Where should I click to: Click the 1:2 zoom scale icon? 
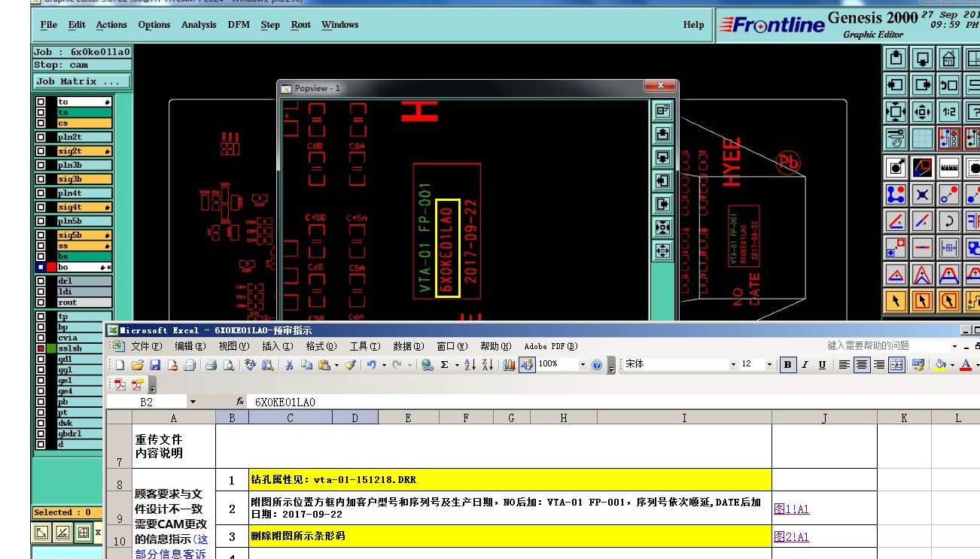tap(949, 112)
